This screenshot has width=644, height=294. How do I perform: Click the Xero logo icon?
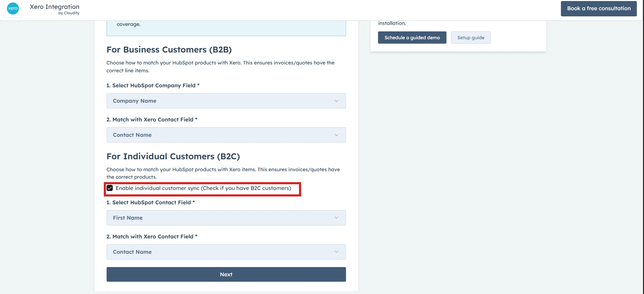click(x=13, y=9)
